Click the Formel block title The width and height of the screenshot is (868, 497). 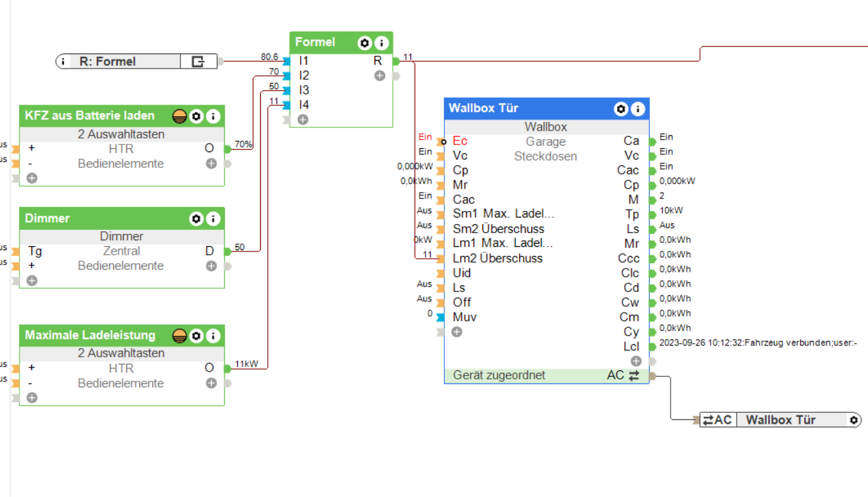pos(315,42)
